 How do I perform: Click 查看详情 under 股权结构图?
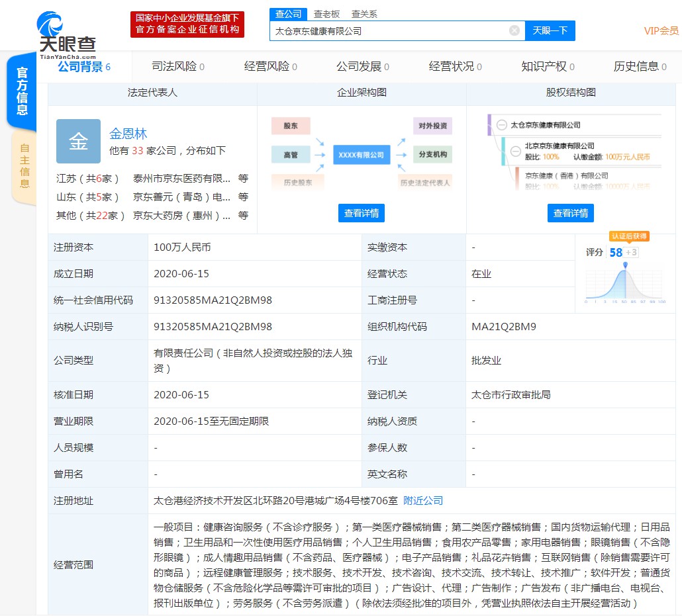click(570, 213)
